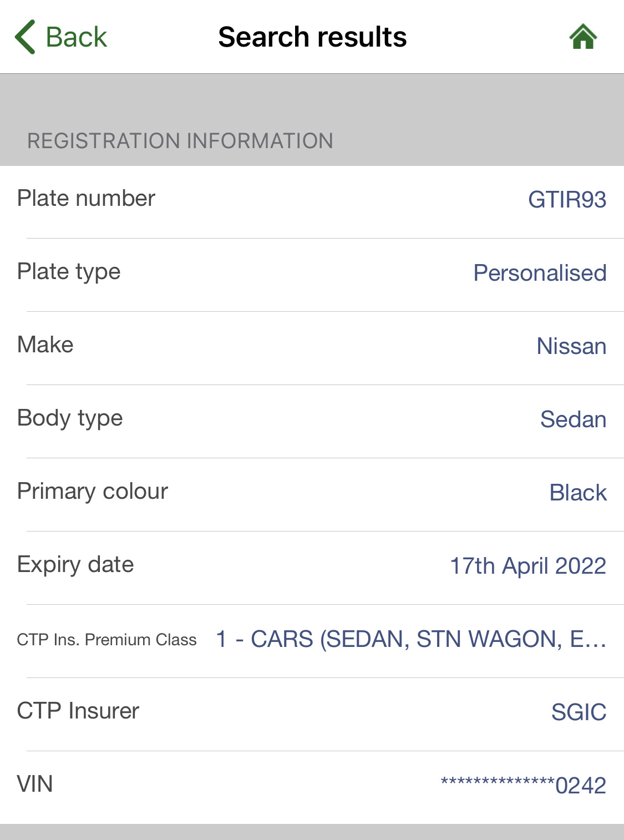Select the Make row label
Image resolution: width=624 pixels, height=840 pixels.
point(45,345)
